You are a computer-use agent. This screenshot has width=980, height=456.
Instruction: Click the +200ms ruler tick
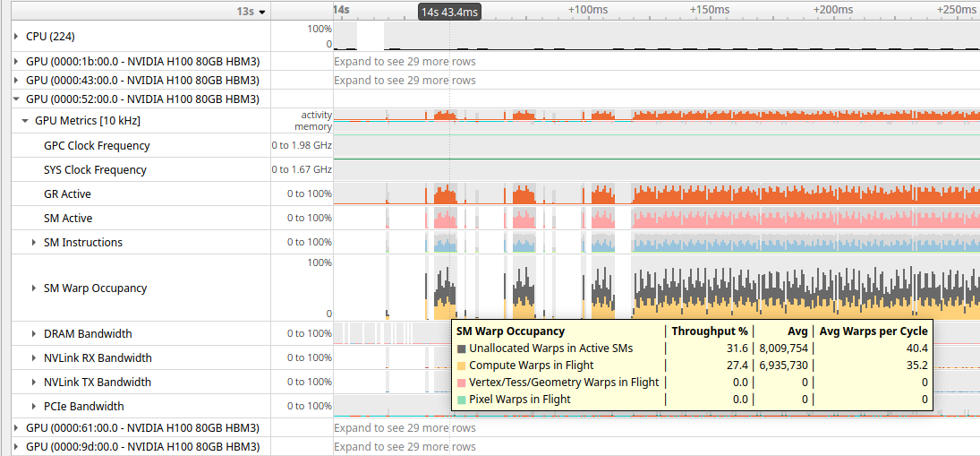click(x=833, y=9)
